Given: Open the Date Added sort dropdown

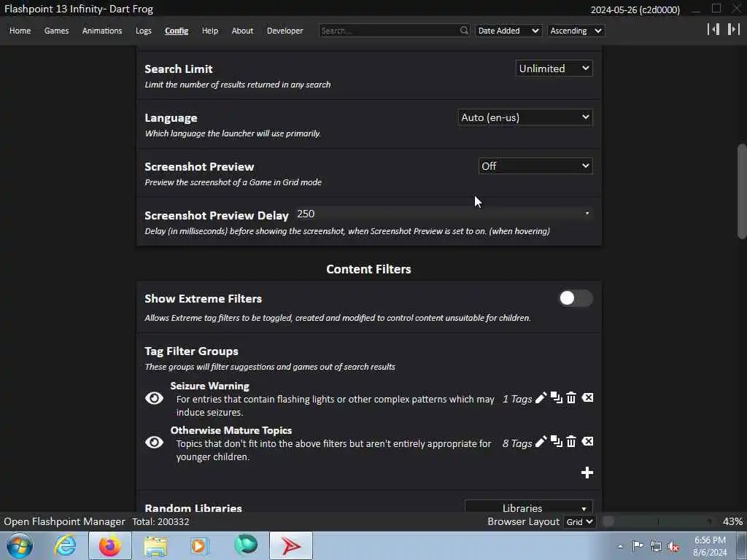Looking at the screenshot, I should pyautogui.click(x=508, y=31).
